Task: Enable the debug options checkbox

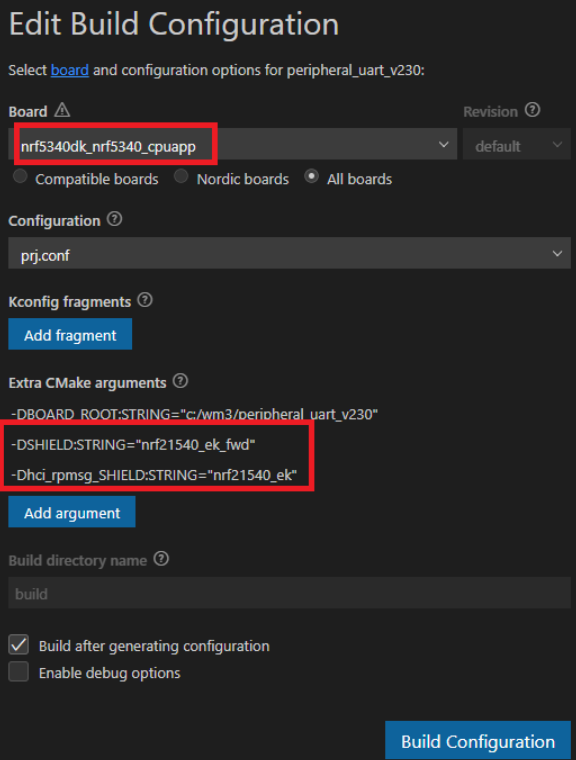Action: click(x=18, y=672)
